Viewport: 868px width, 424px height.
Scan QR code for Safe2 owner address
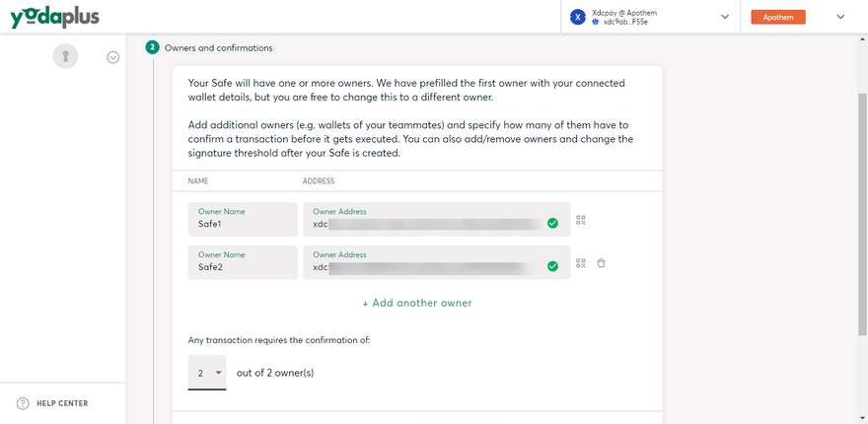pos(581,263)
